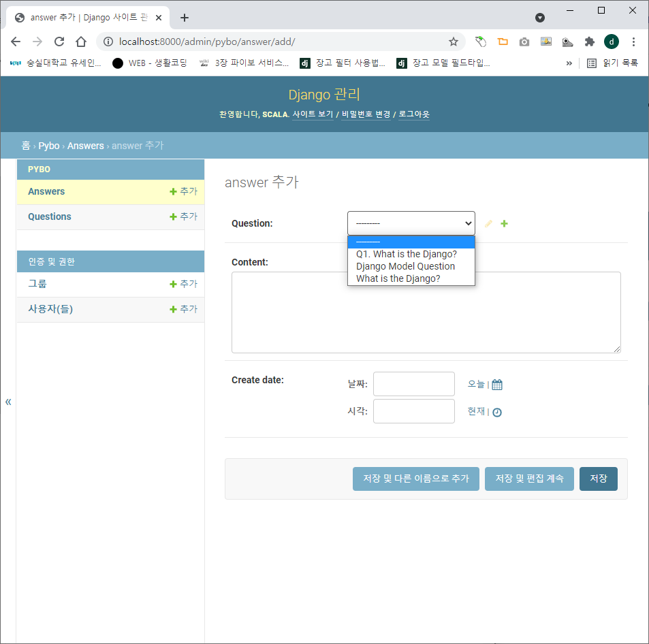Click the green plus to add another question

(504, 223)
